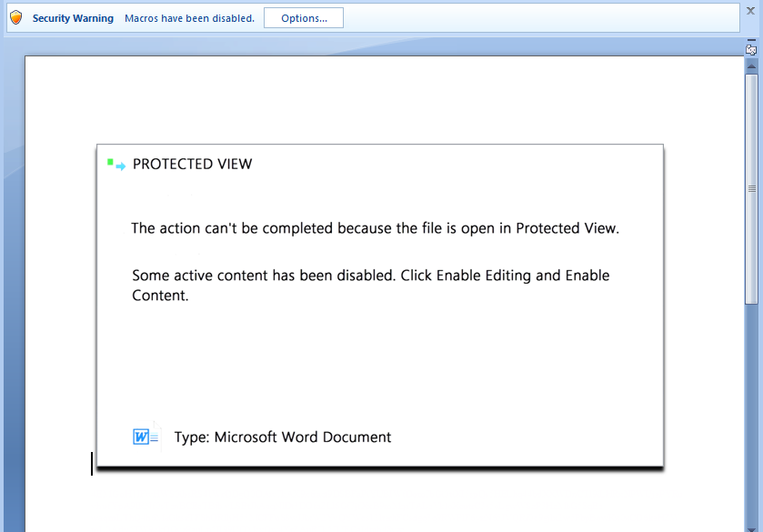This screenshot has height=532, width=763.
Task: Click the orange security shield icon
Action: 15,17
